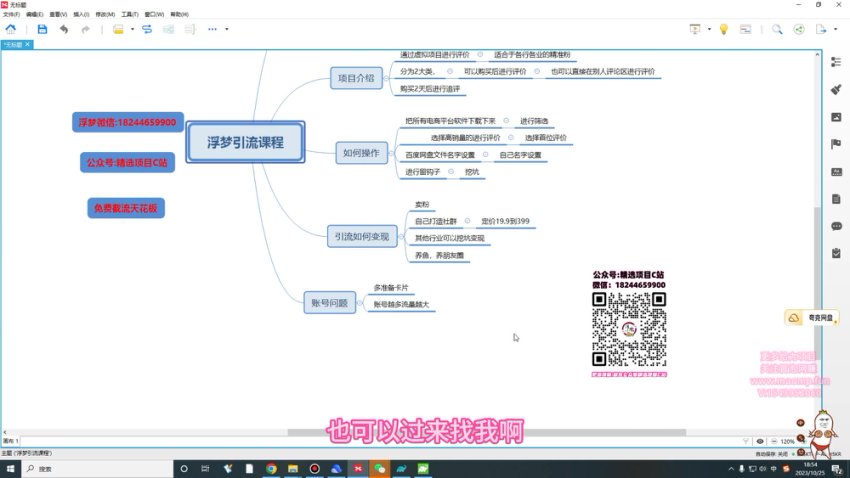Select the 浮梦引流课程 central topic

click(x=244, y=142)
